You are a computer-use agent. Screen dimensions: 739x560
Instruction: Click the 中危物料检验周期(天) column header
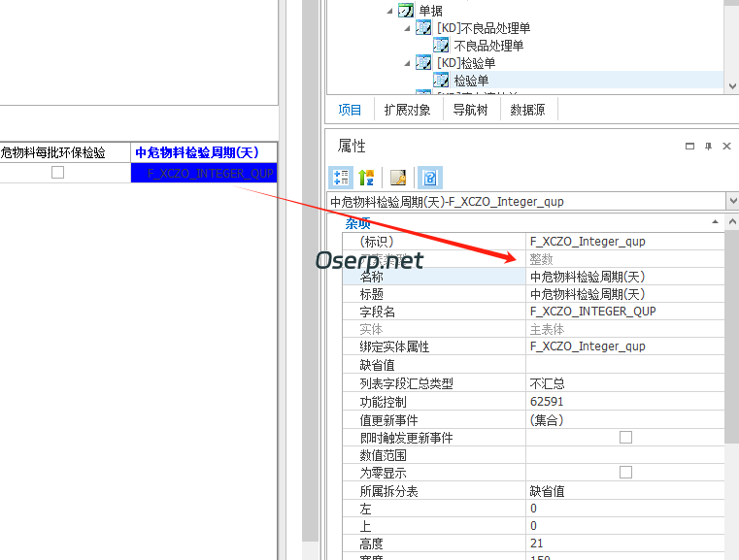[x=204, y=152]
